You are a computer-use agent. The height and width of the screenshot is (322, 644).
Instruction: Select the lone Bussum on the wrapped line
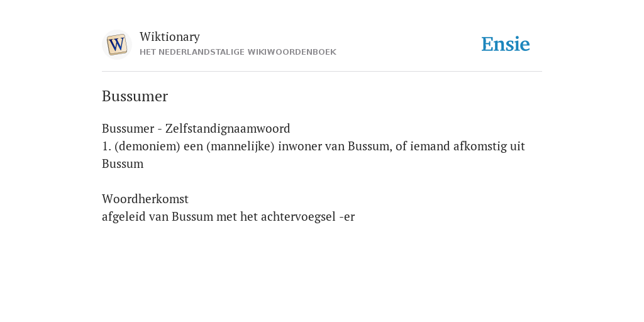[123, 164]
